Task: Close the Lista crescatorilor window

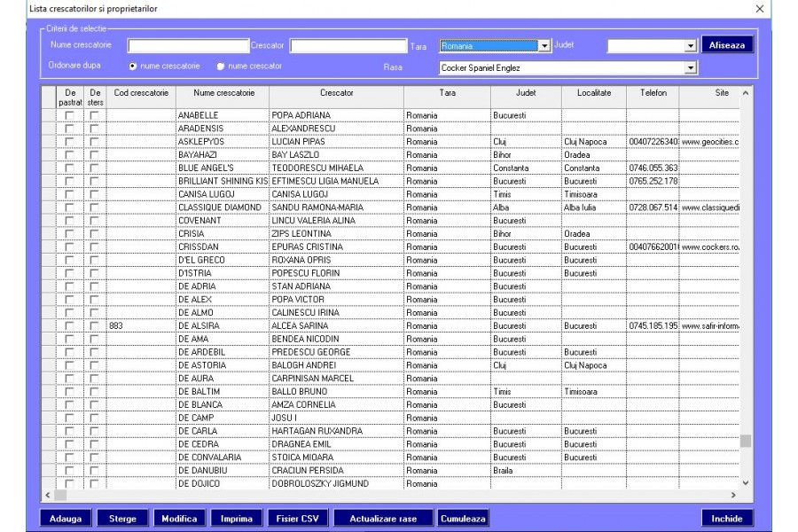Action: pyautogui.click(x=759, y=9)
